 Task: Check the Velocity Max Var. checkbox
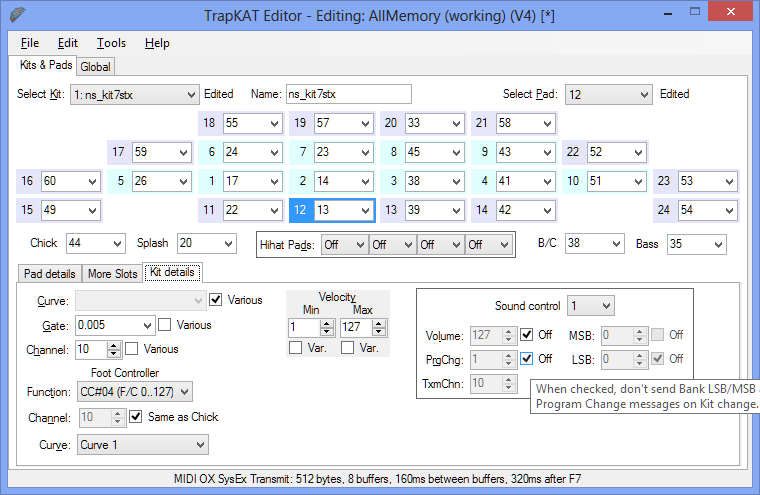347,348
